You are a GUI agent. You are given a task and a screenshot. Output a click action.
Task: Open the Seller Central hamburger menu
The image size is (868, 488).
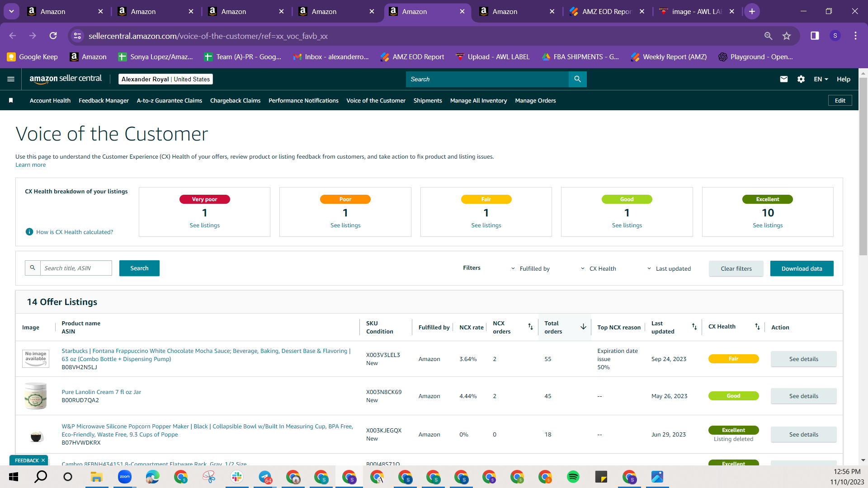tap(11, 79)
